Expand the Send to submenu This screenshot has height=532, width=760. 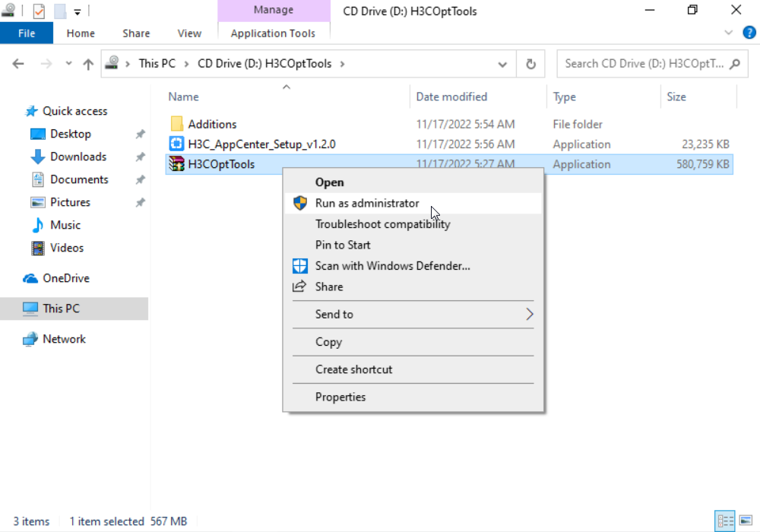coord(413,315)
